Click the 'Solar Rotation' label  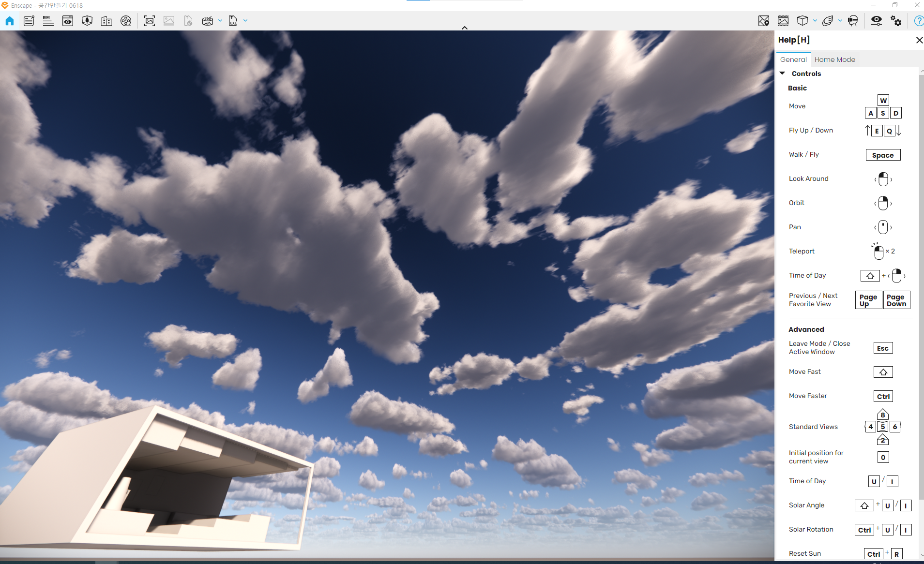pos(811,530)
